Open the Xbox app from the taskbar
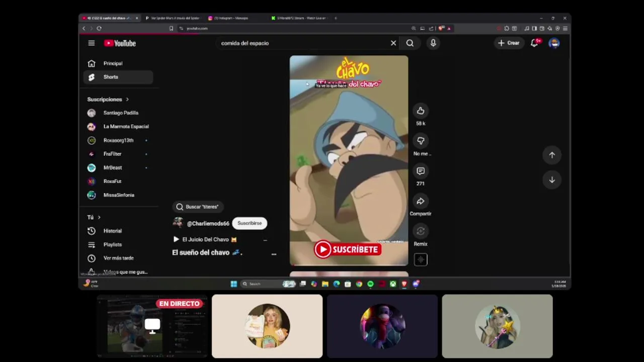This screenshot has height=362, width=644. tap(393, 284)
